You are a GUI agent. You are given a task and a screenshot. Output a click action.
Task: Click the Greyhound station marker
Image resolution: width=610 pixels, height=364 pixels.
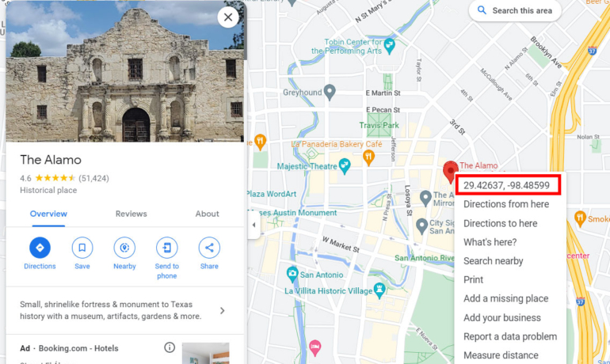[330, 92]
